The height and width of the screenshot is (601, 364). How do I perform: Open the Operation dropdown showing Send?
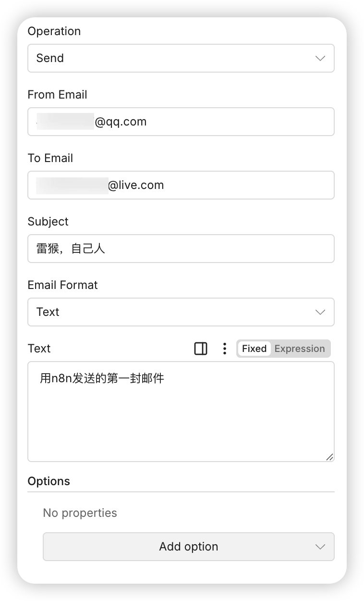(181, 58)
